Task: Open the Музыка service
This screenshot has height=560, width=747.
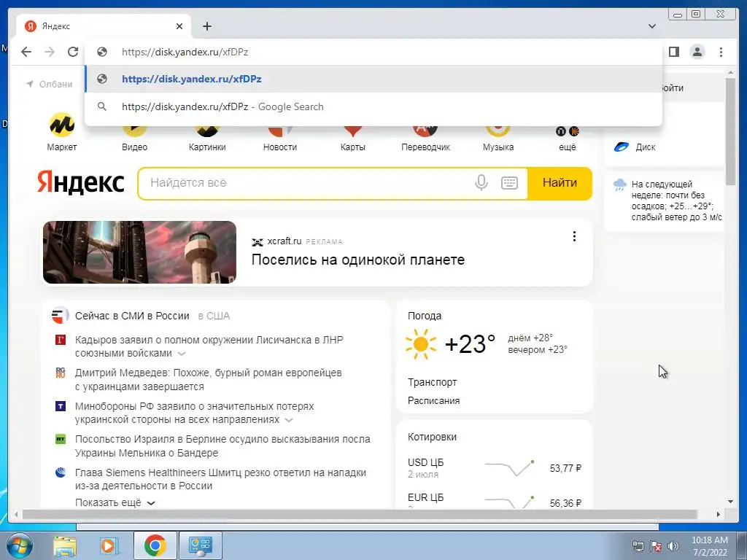Action: click(498, 138)
